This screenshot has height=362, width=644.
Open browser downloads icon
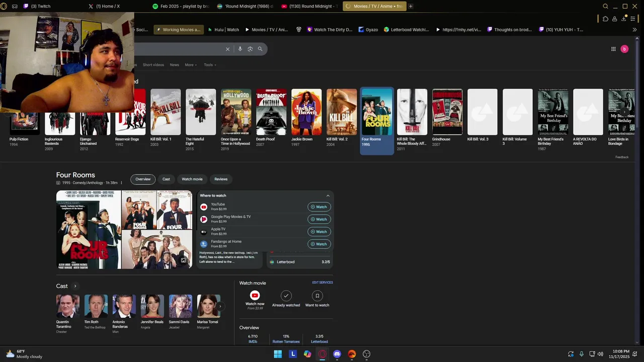(x=624, y=19)
